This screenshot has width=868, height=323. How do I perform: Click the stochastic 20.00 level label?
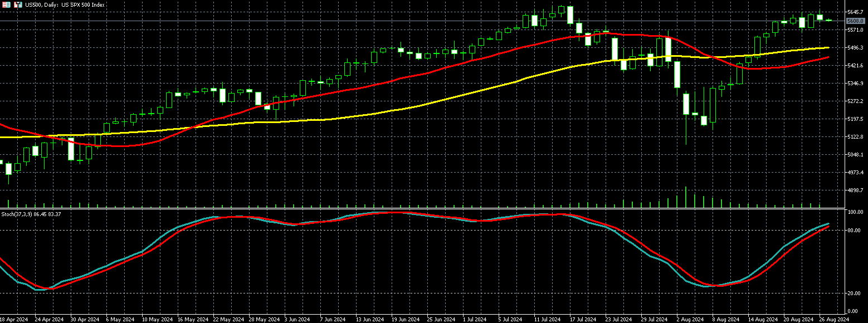(854, 293)
